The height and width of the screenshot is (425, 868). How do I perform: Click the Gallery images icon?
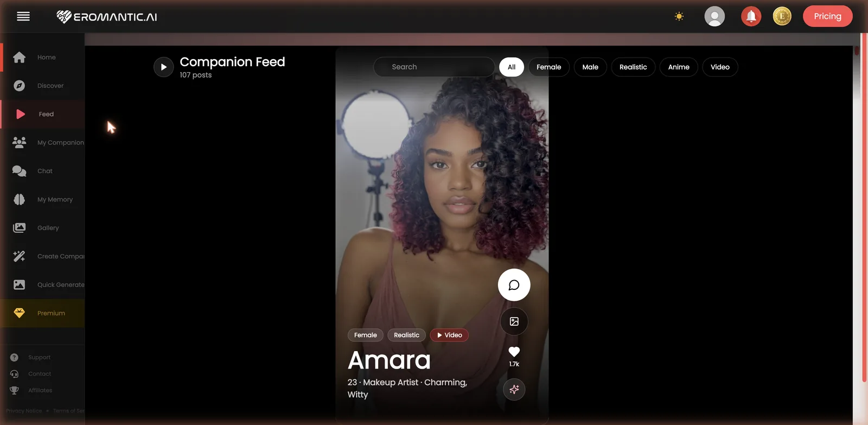[19, 228]
